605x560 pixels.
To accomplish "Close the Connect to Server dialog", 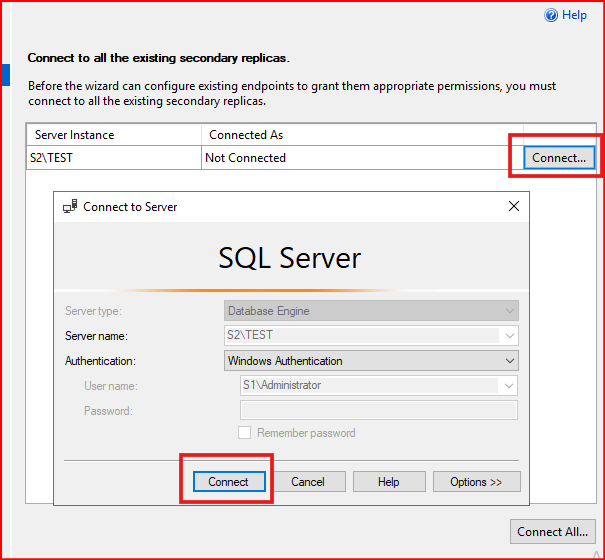I will pos(514,206).
